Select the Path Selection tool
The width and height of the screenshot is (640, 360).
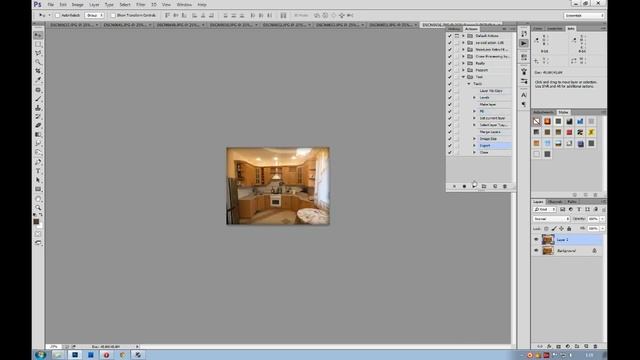click(38, 180)
